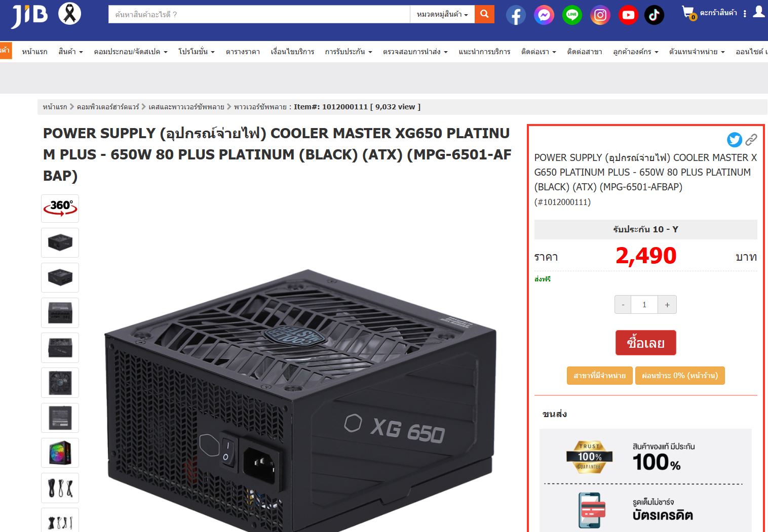Open the LINE contact icon

click(x=572, y=15)
